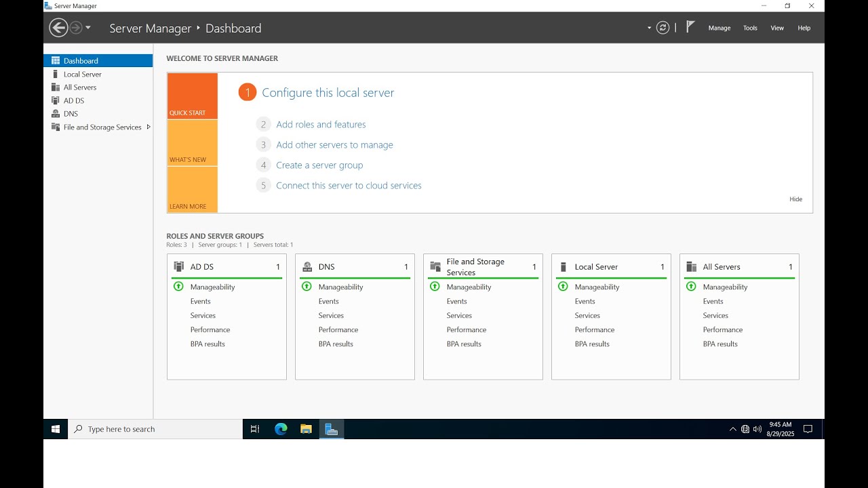Screen dimensions: 868x488
Task: Hide the welcome tile
Action: click(x=795, y=199)
